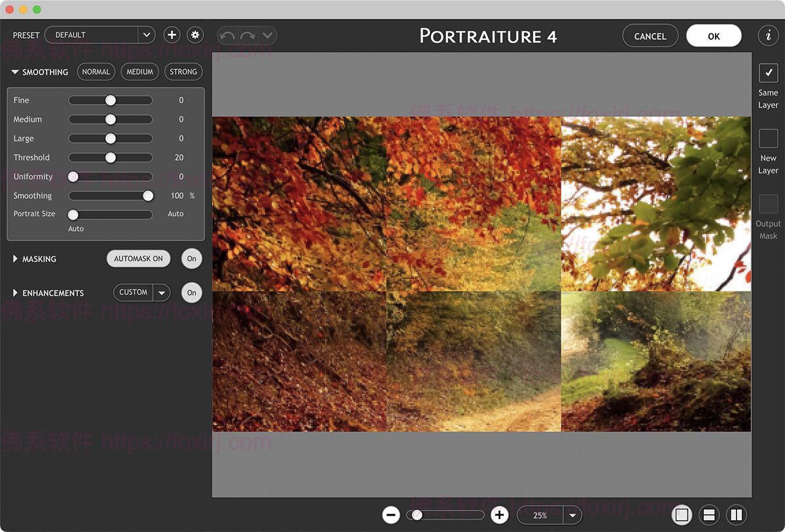Click the redo arrow icon
The width and height of the screenshot is (785, 532).
(x=247, y=36)
